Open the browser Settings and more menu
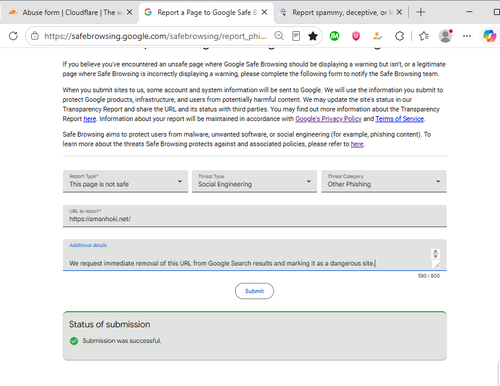The width and height of the screenshot is (500, 386). point(467,36)
